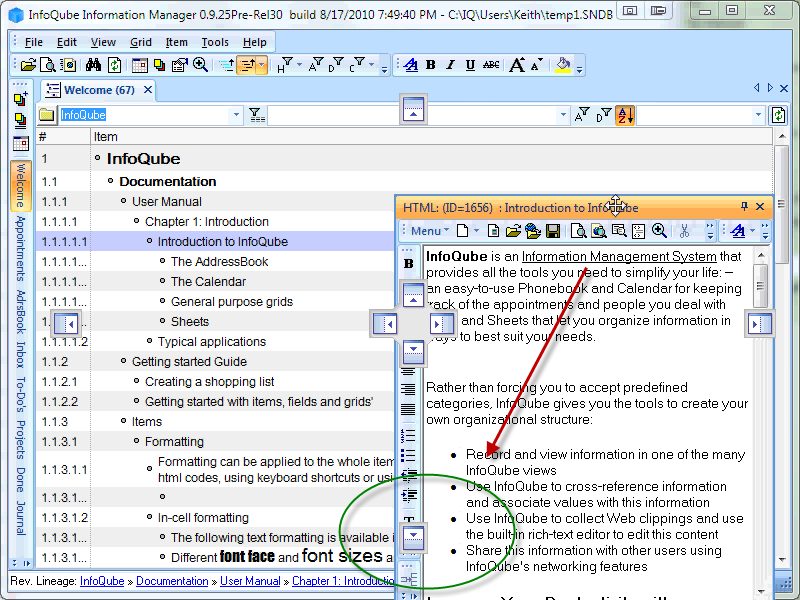Click the Appointments side tab
The height and width of the screenshot is (600, 800).
[x=20, y=248]
